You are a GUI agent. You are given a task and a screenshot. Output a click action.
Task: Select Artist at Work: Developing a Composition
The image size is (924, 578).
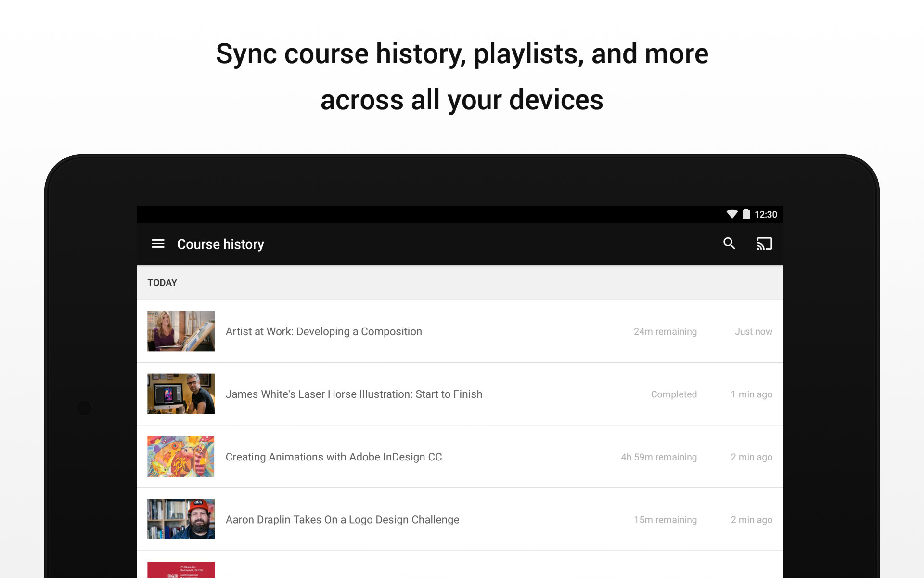click(323, 331)
